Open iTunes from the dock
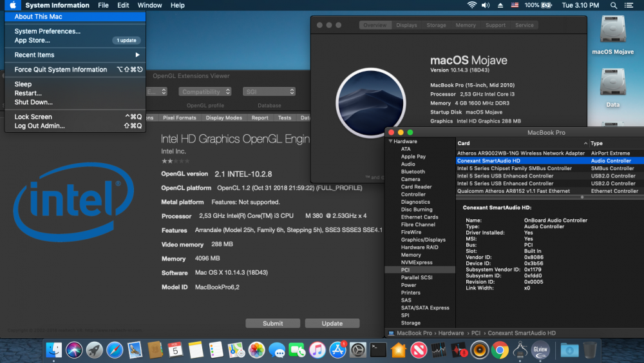644x363 pixels. click(x=317, y=350)
